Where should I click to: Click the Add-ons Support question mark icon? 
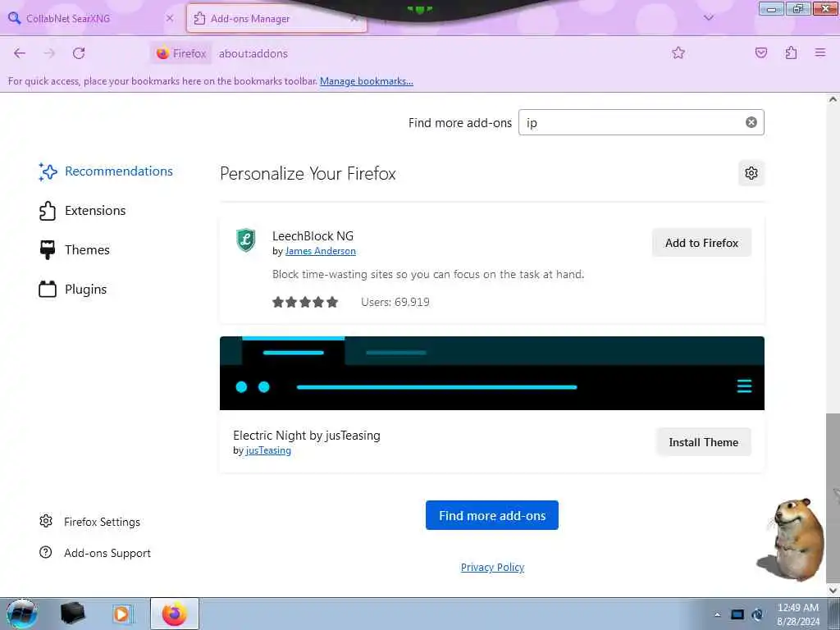[x=46, y=552]
